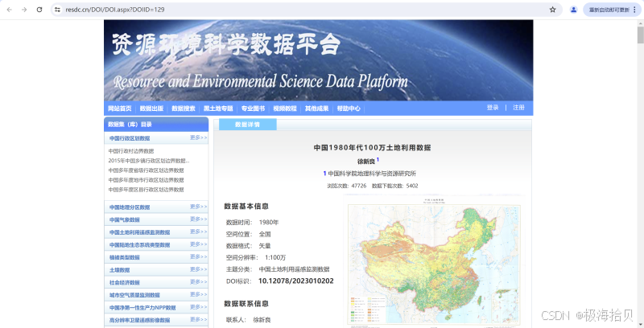Select the 数据详情 tab

[248, 125]
